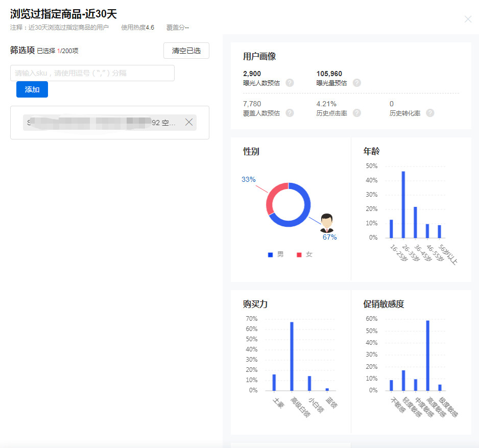
Task: Click the 26-35岁 age bar
Action: 403,204
